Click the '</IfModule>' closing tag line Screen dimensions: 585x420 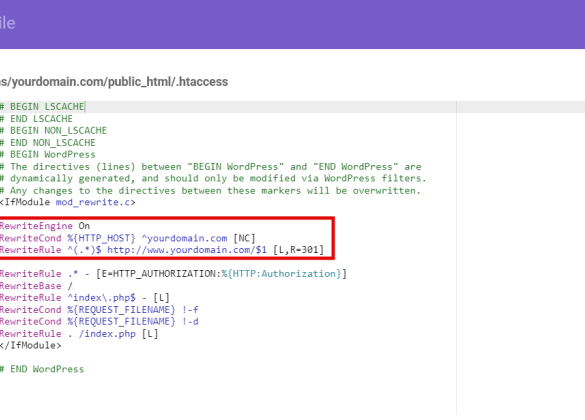click(x=31, y=345)
